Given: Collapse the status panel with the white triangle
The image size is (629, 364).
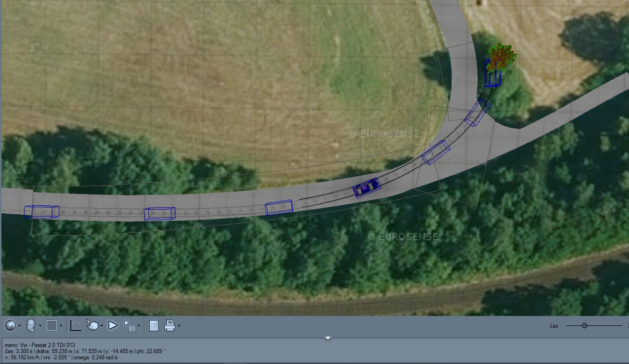Looking at the screenshot, I should click(x=328, y=338).
